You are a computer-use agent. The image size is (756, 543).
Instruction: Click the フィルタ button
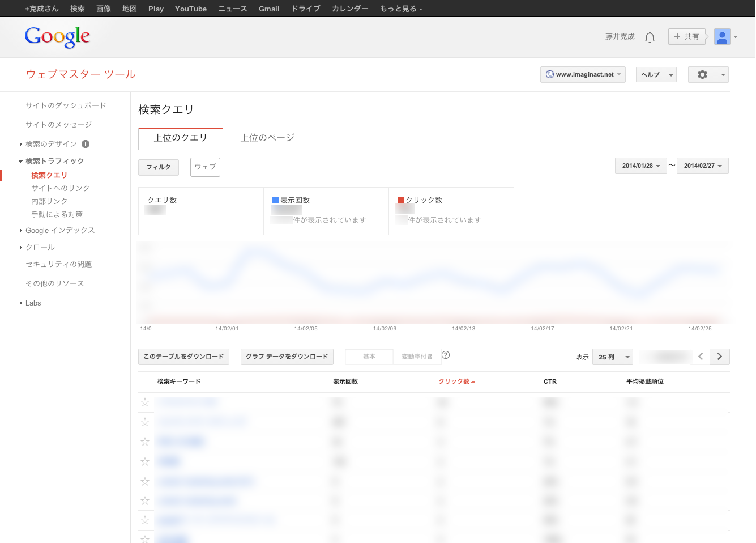(159, 167)
